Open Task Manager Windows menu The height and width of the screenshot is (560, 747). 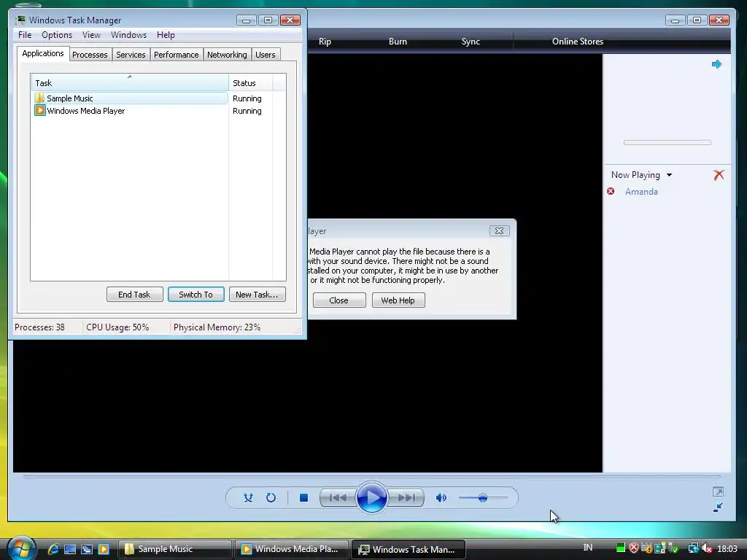(128, 35)
